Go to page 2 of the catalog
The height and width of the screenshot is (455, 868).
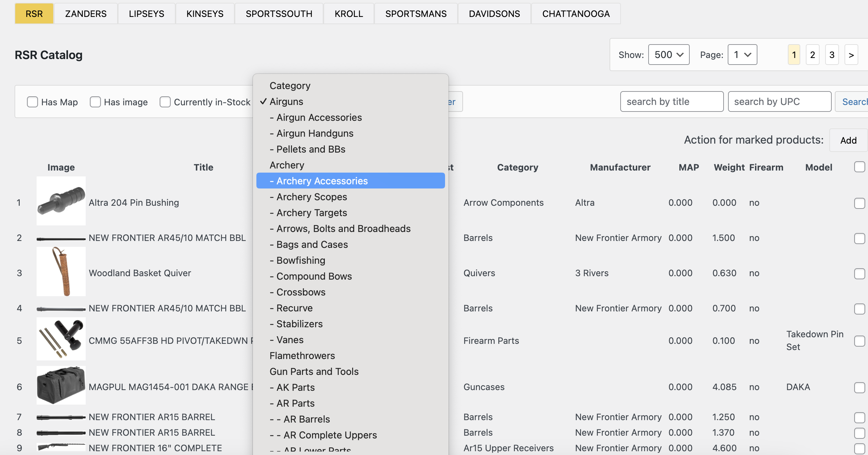click(812, 55)
